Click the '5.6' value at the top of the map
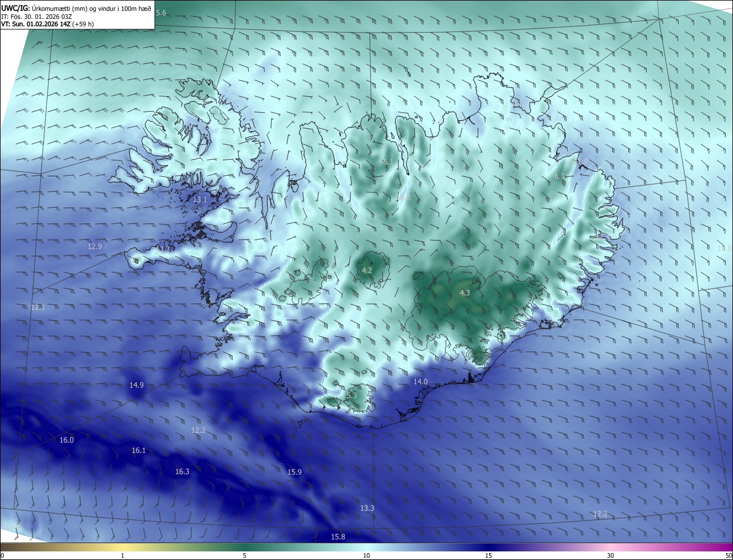The width and height of the screenshot is (733, 560). (161, 13)
